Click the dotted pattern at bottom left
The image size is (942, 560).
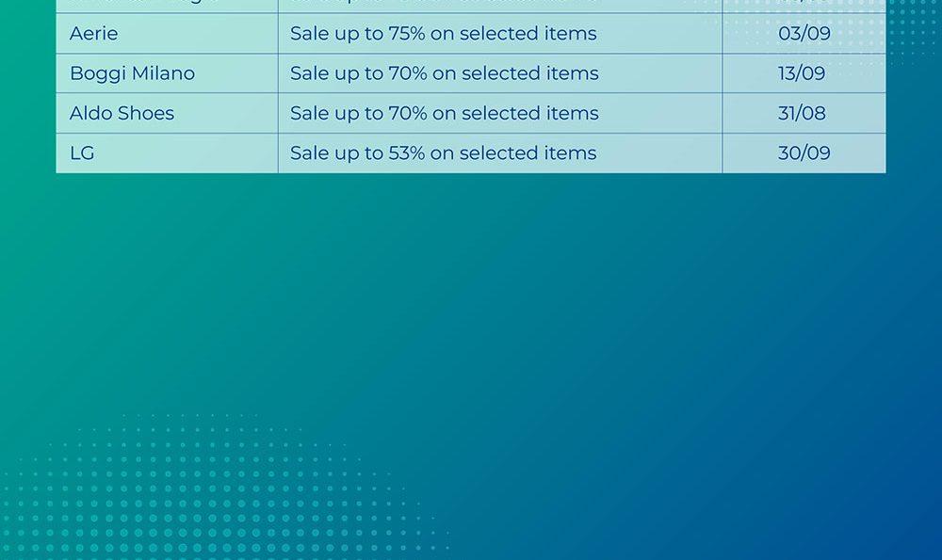188,499
